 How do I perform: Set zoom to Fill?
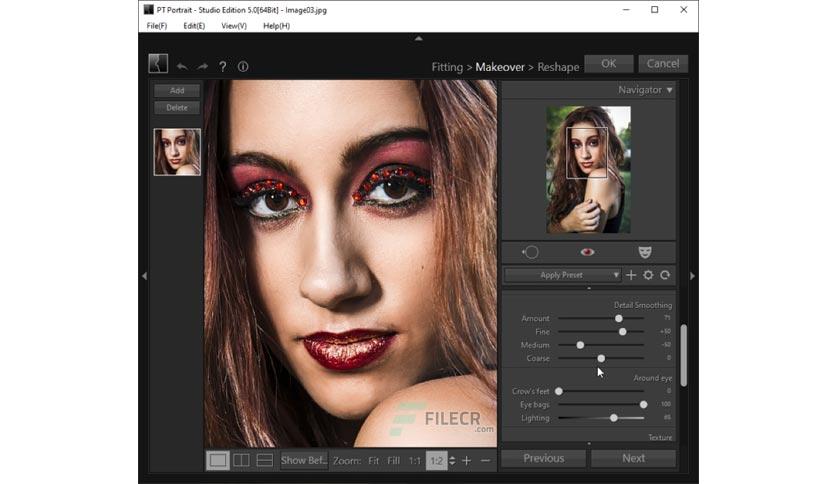393,461
